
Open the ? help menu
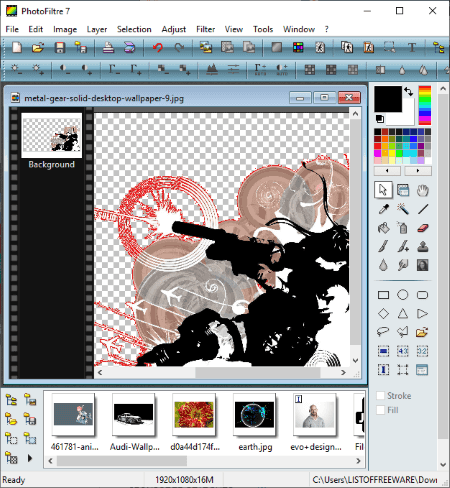[327, 29]
